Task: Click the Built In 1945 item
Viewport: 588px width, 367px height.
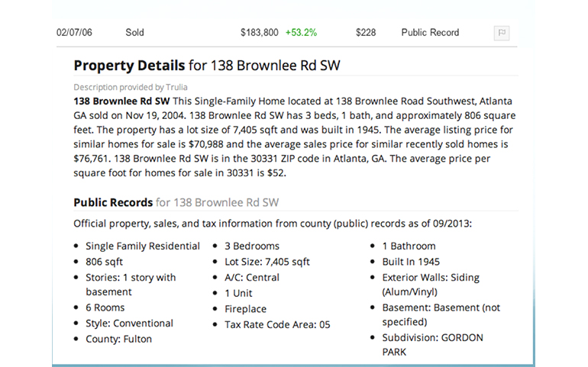Action: click(411, 262)
